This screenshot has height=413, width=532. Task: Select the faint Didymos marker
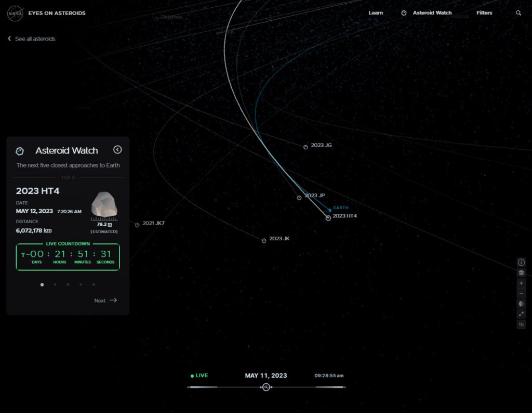[156, 19]
